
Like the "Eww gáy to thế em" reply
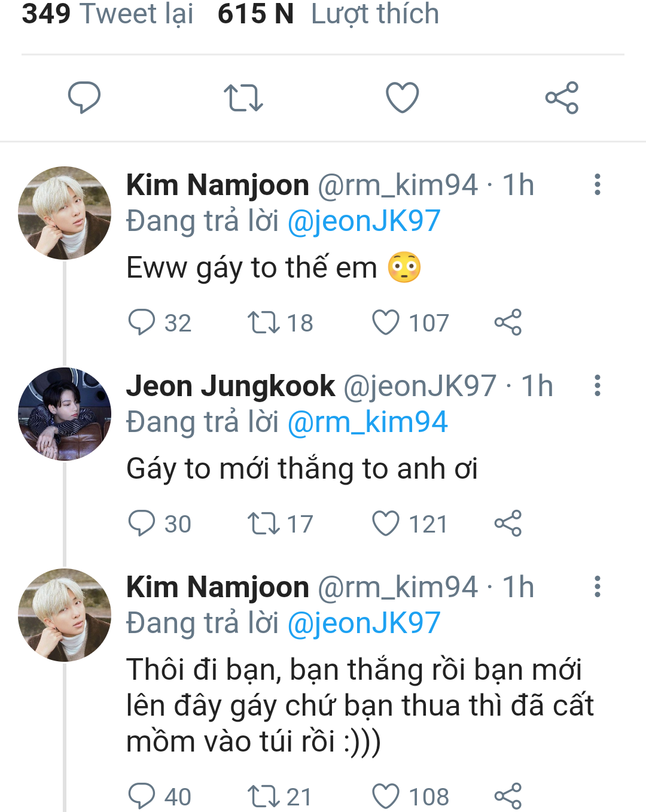(x=386, y=323)
